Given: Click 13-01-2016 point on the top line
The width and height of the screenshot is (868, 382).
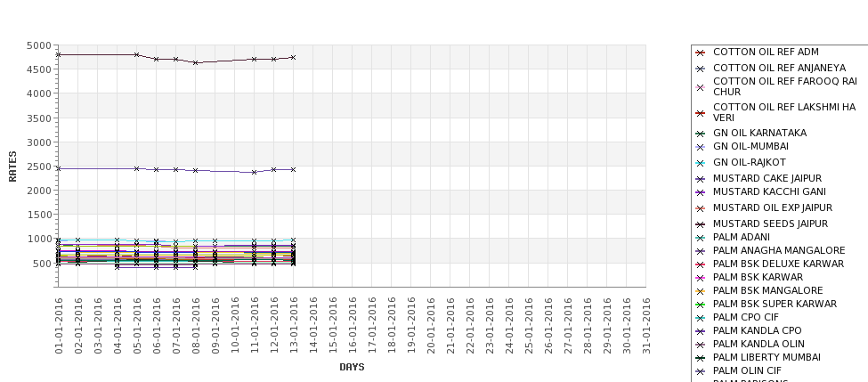Looking at the screenshot, I should pos(294,58).
